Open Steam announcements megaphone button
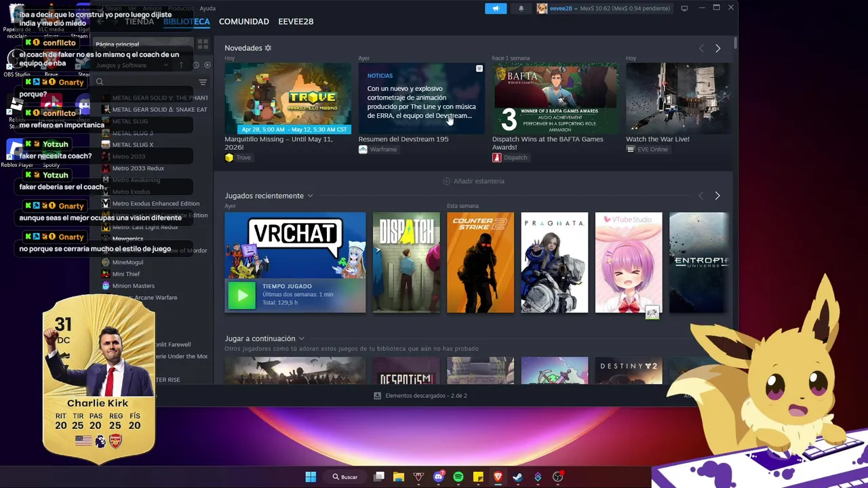 (x=496, y=8)
